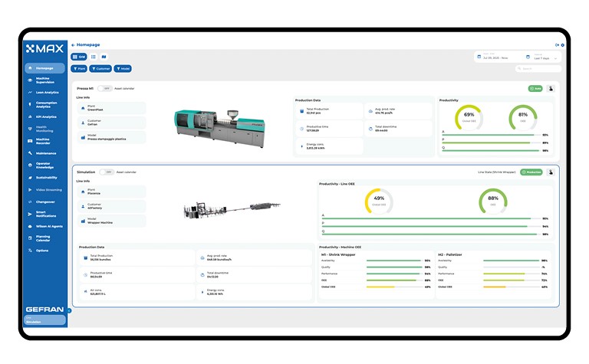Click the back arrow beside Homepage
Image resolution: width=589 pixels, height=364 pixels.
(73, 45)
